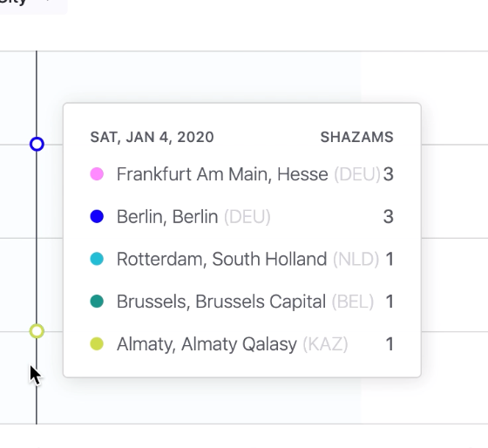The width and height of the screenshot is (488, 448).
Task: Click the Shazam count 3 for Frankfurt
Action: tap(389, 174)
